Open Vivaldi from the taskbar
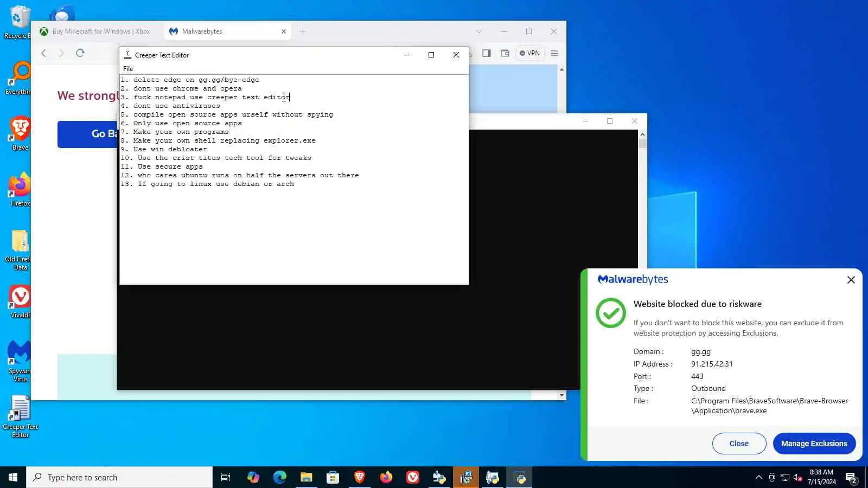This screenshot has height=488, width=868. (x=413, y=477)
